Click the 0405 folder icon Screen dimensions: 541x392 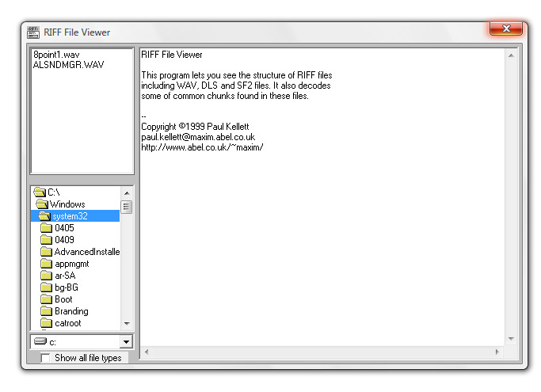[x=46, y=228]
